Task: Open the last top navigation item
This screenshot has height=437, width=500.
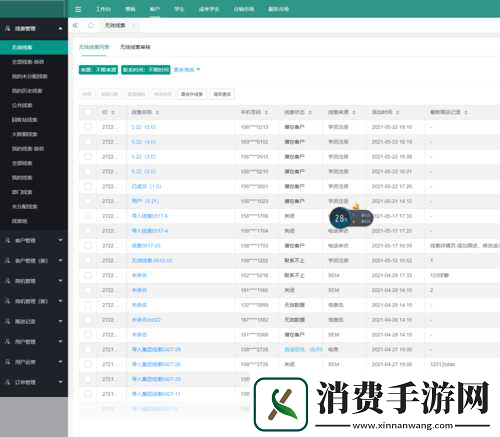Action: click(x=278, y=9)
